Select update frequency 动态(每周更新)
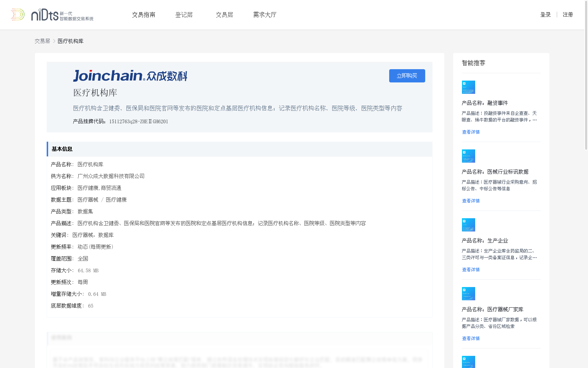The image size is (588, 368). (x=96, y=247)
